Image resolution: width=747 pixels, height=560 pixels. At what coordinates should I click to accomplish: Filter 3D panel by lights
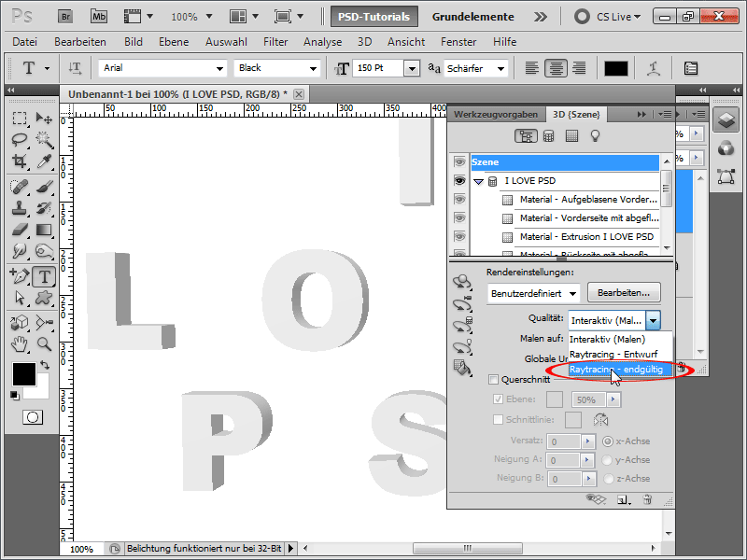[x=595, y=136]
